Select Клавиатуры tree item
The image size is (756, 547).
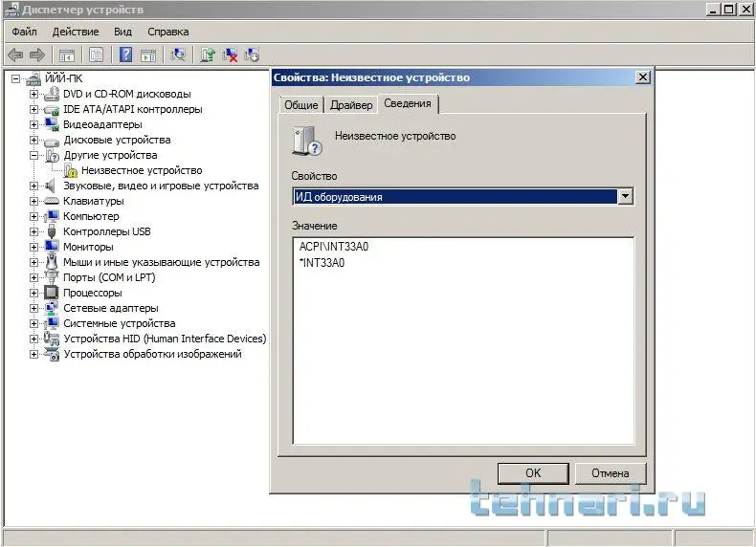[94, 201]
